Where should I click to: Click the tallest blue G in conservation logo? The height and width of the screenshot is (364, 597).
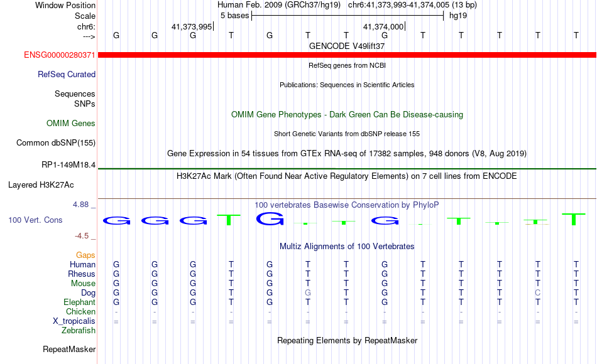pos(270,218)
